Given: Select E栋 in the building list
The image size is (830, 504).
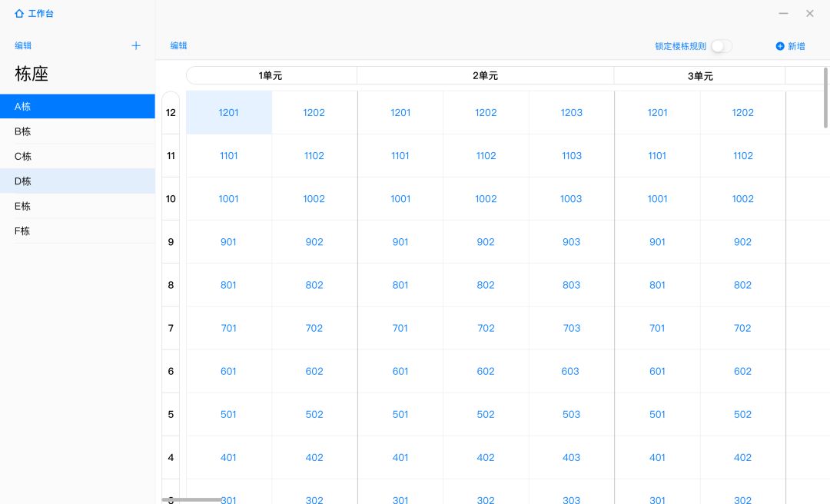Looking at the screenshot, I should pos(78,206).
